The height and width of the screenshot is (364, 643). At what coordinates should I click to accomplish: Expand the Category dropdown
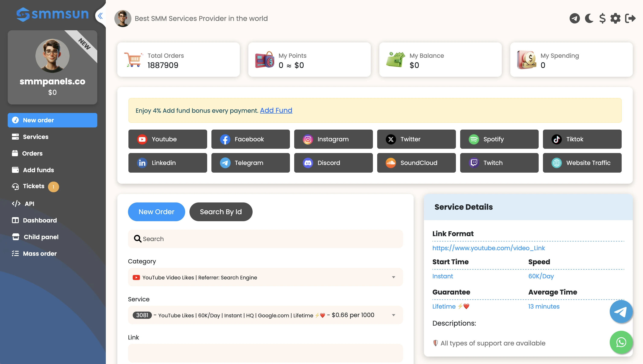[x=265, y=277]
